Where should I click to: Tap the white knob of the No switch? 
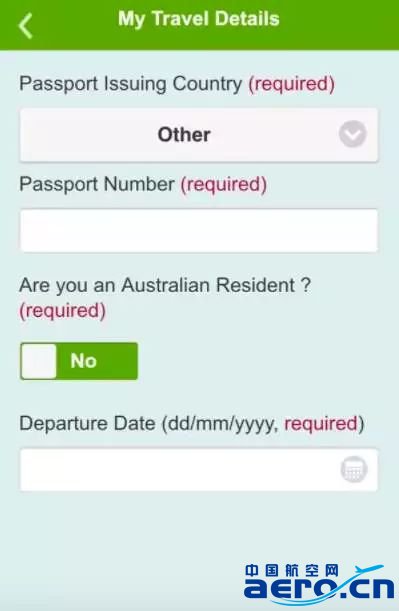click(39, 361)
